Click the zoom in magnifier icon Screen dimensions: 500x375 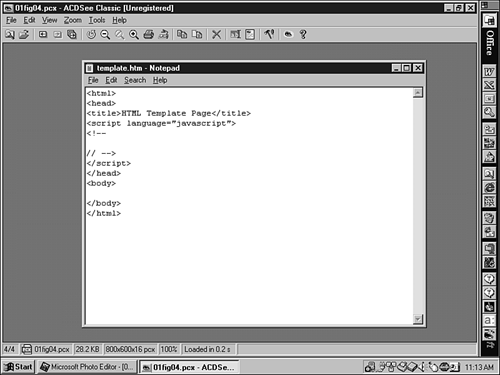click(x=134, y=34)
